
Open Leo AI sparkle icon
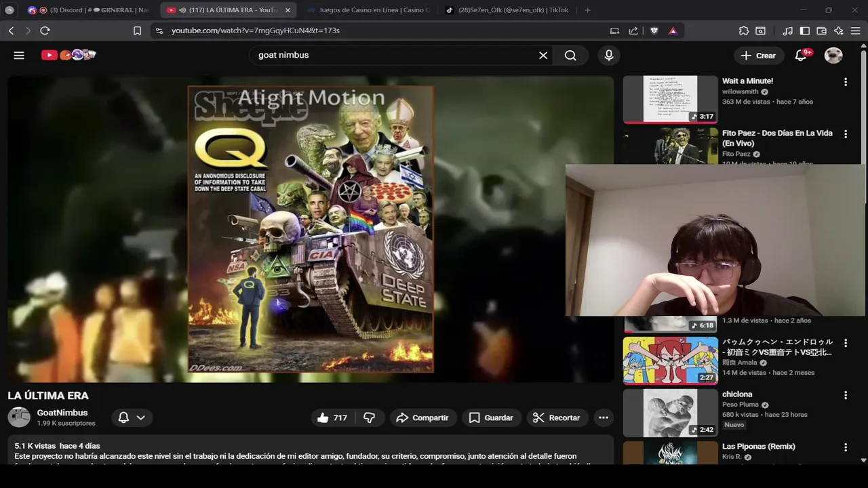click(839, 30)
